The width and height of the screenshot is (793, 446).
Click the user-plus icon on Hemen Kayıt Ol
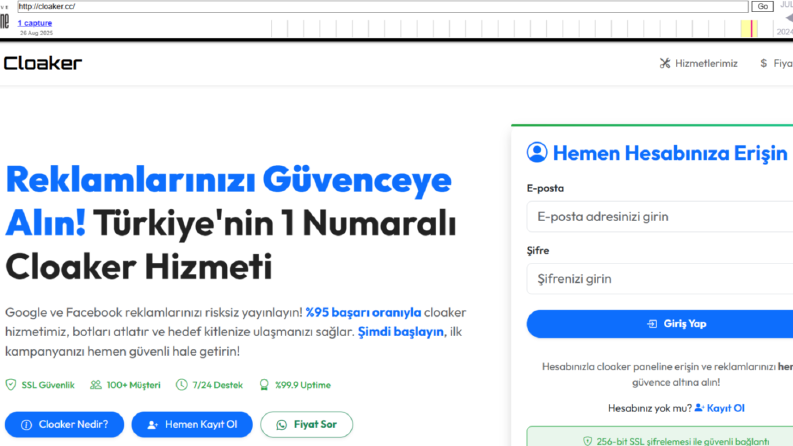(x=152, y=425)
